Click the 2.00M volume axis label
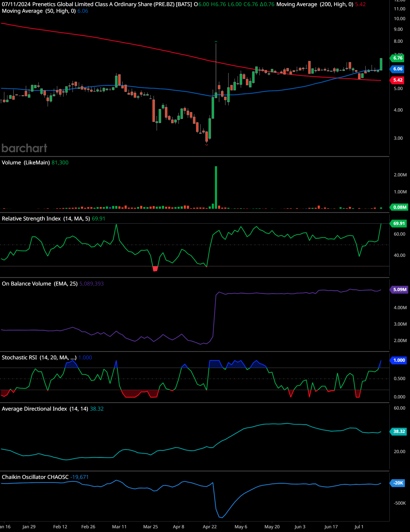Image resolution: width=410 pixels, height=532 pixels. [x=400, y=175]
